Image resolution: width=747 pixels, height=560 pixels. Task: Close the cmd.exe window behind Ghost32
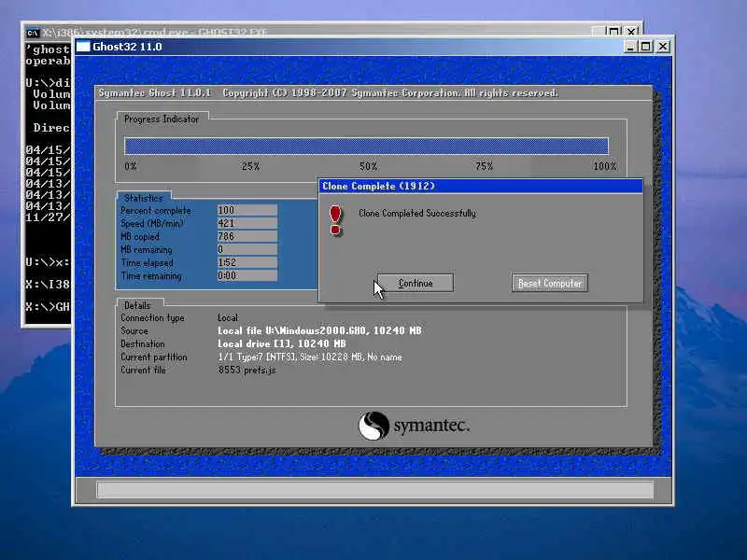(631, 32)
